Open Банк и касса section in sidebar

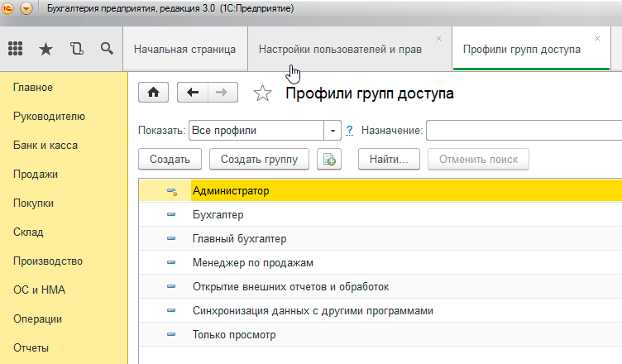(x=45, y=145)
